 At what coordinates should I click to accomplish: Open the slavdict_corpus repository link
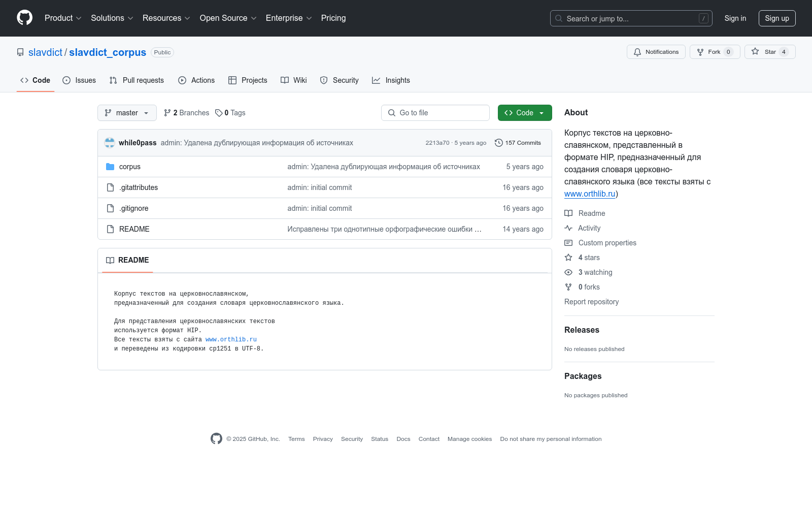point(108,52)
